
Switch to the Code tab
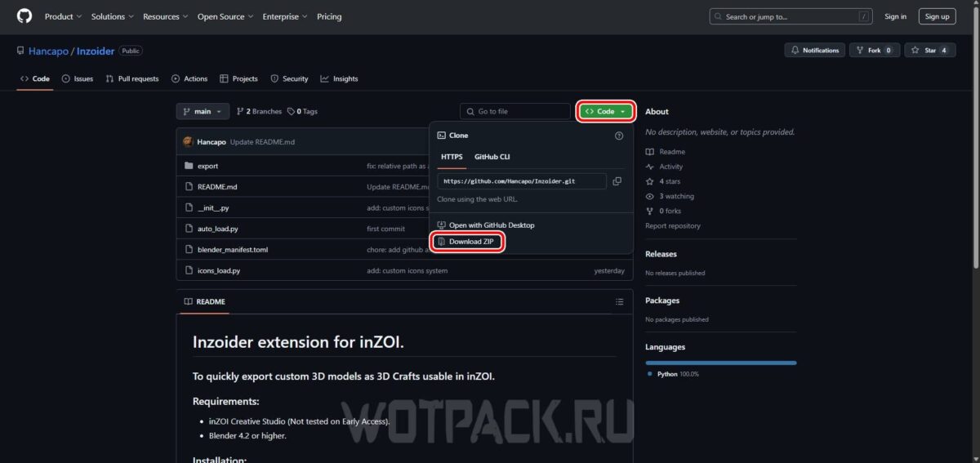(x=35, y=78)
